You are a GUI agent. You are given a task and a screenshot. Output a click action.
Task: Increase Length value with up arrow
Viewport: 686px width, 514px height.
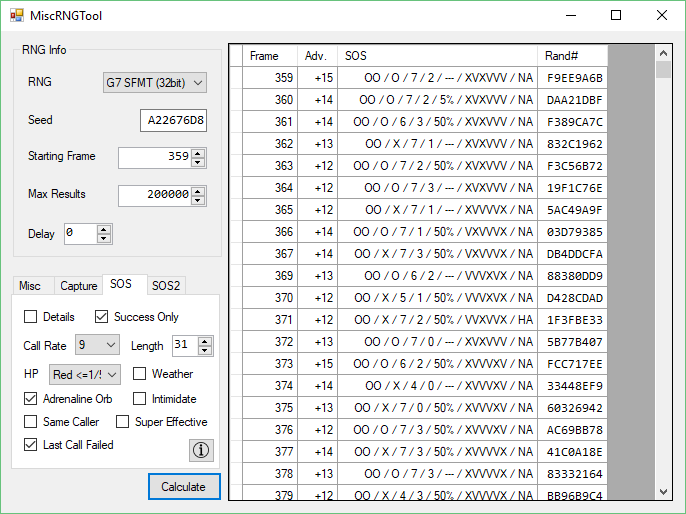click(205, 341)
